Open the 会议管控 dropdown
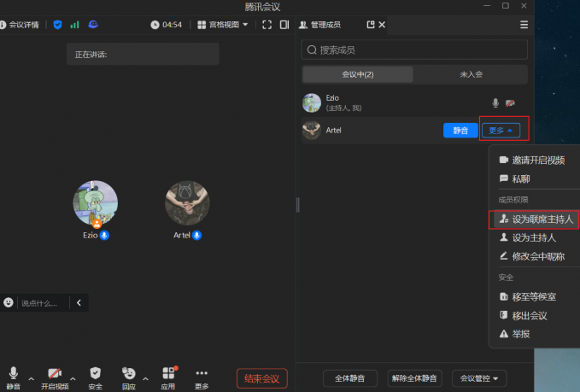Image resolution: width=580 pixels, height=392 pixels. (x=479, y=378)
